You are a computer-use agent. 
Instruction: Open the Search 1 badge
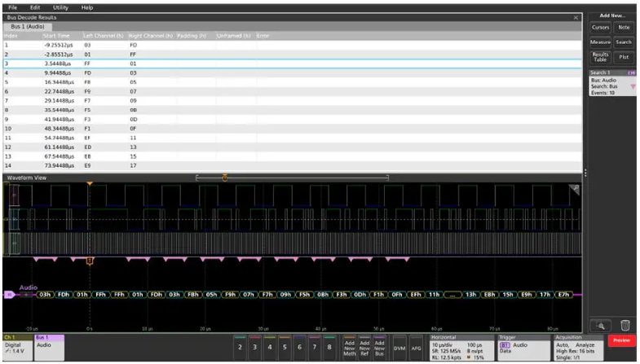[612, 83]
